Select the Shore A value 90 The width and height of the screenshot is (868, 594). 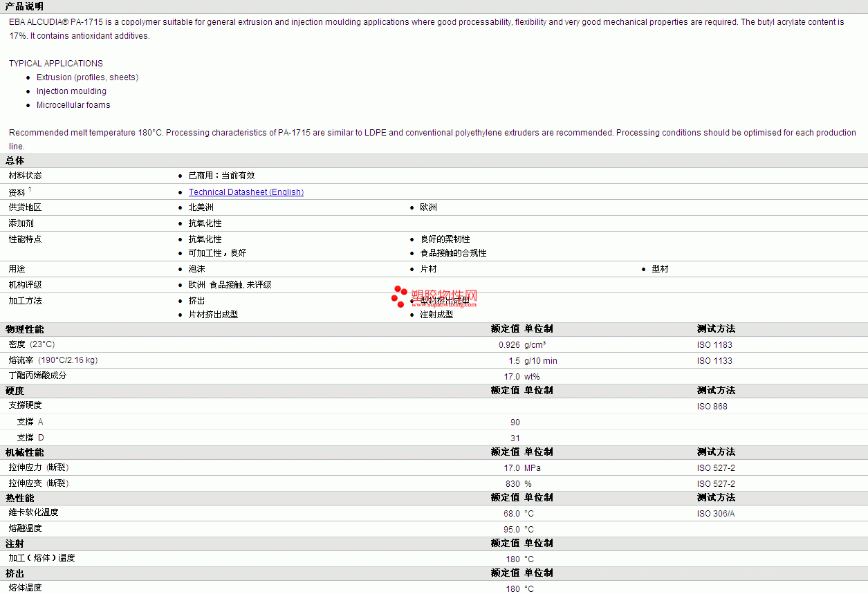coord(515,423)
